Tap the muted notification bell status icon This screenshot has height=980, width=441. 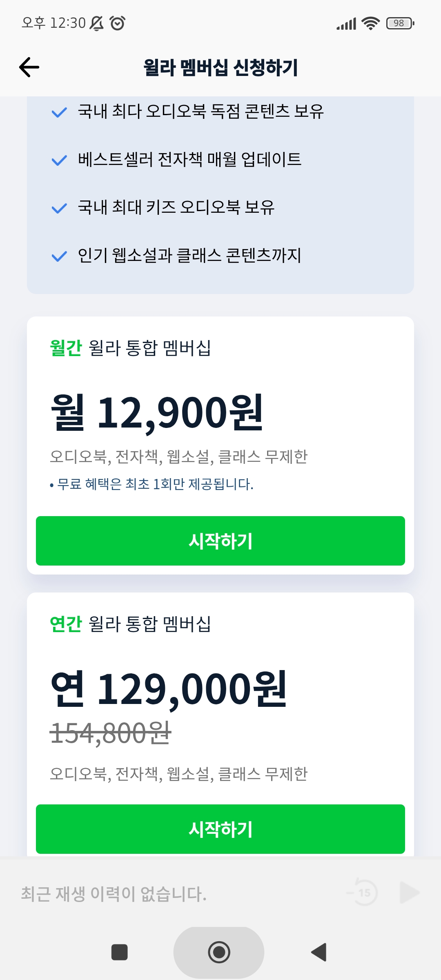point(97,23)
